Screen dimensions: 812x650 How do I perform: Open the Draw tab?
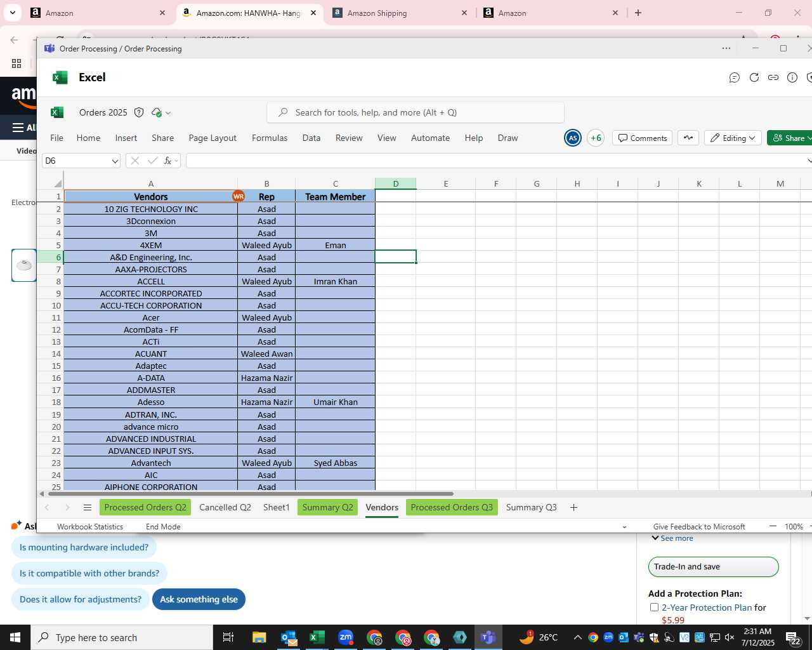click(507, 138)
